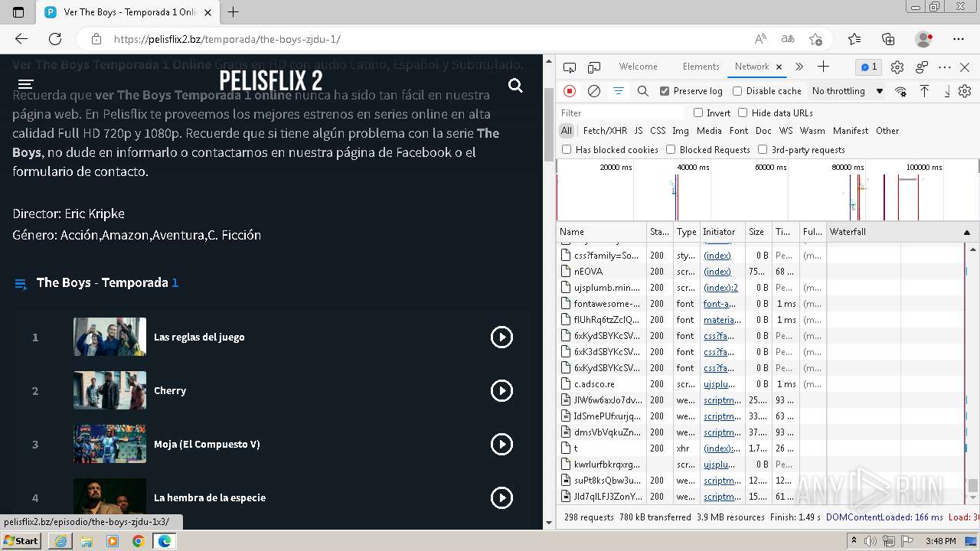Screen dimensions: 980x551
Task: Check Blocked Requests checkbox
Action: (x=671, y=150)
